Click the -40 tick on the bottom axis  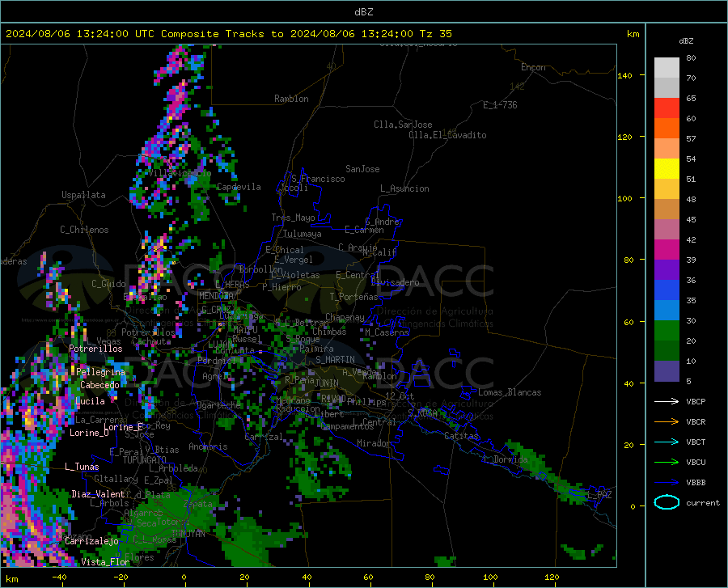point(59,577)
